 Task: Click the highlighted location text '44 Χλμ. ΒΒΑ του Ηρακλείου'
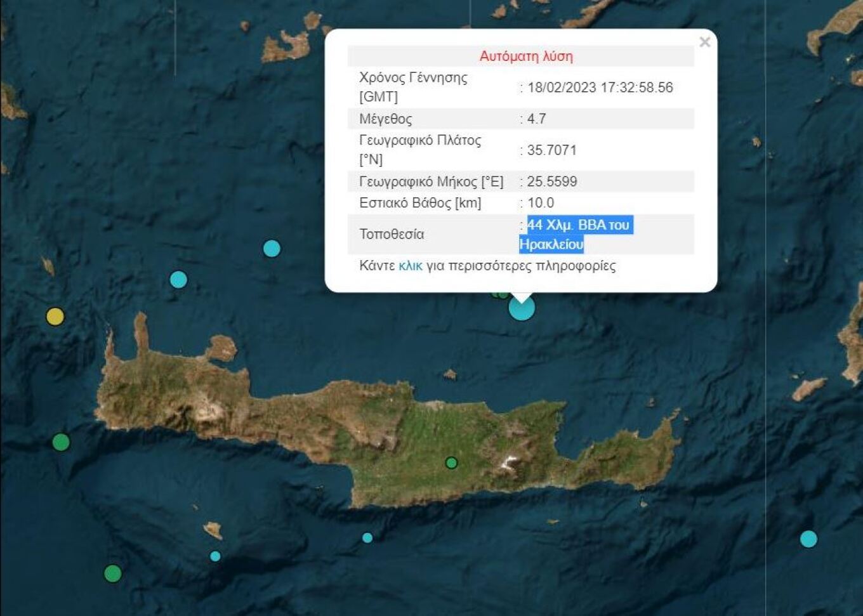tap(576, 234)
